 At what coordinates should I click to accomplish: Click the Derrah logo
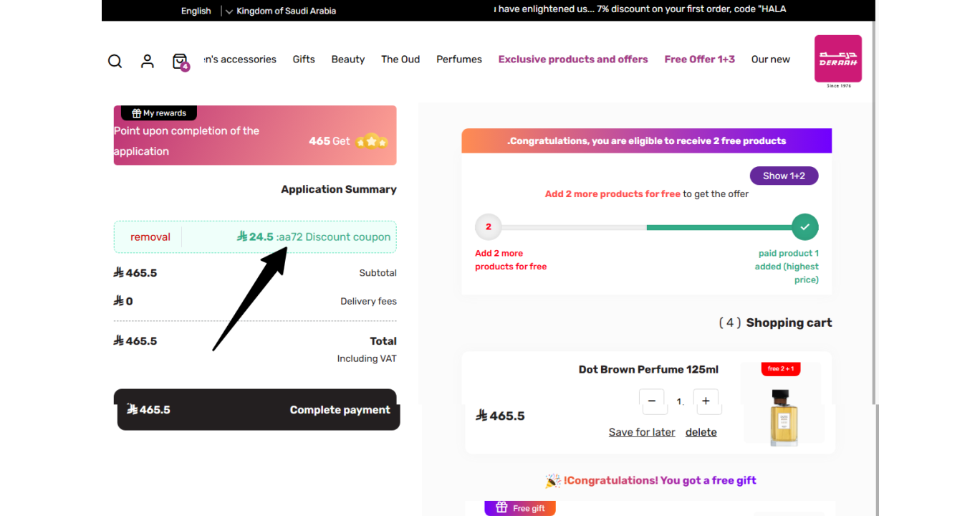coord(838,61)
